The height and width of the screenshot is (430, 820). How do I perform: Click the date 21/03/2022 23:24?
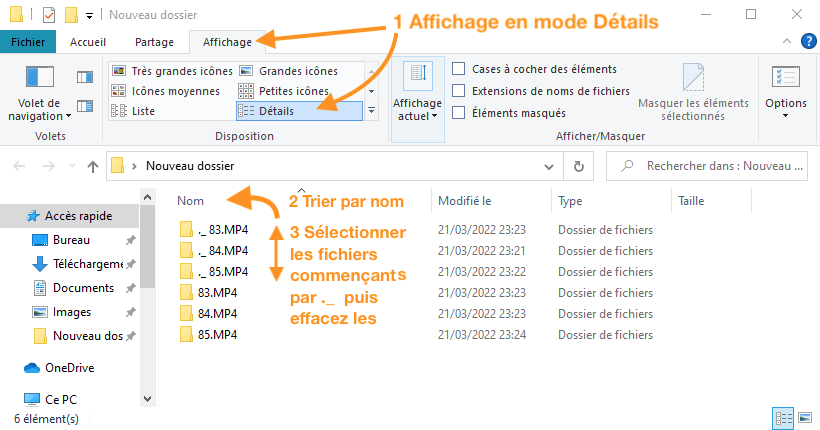[482, 334]
